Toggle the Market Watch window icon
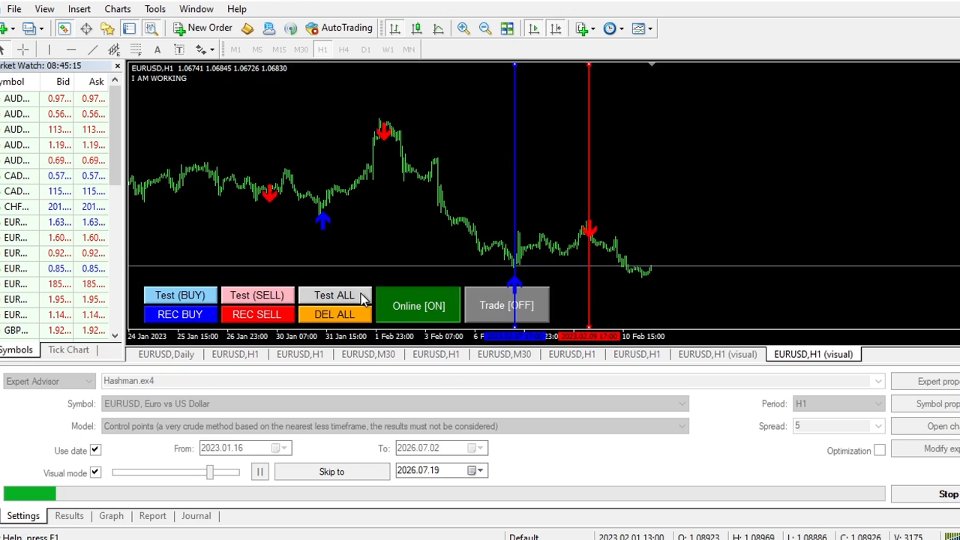 (x=64, y=28)
